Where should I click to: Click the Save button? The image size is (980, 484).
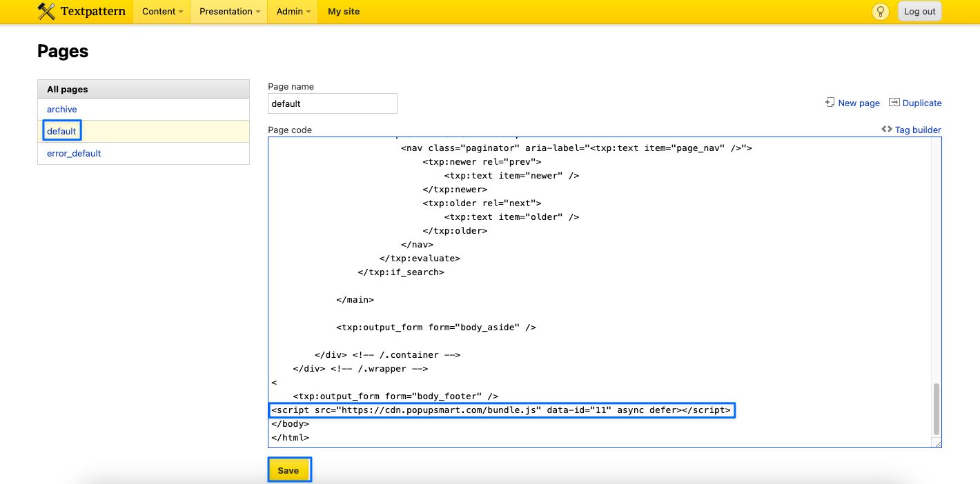288,470
